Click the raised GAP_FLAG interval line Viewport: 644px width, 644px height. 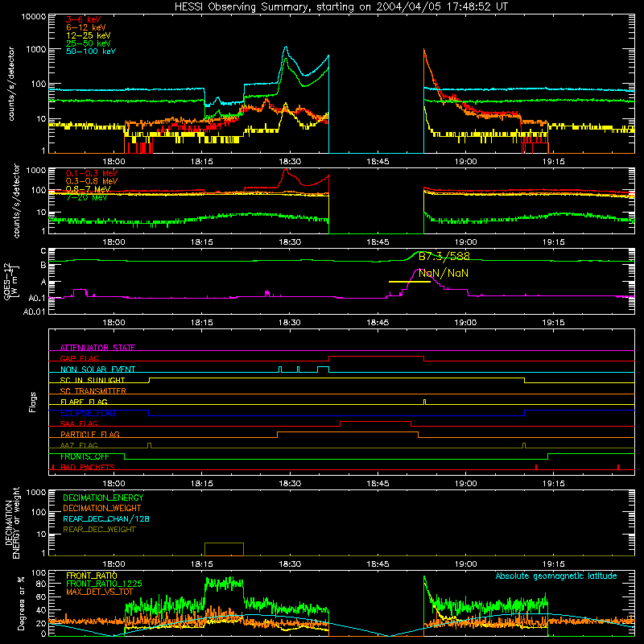(376, 356)
